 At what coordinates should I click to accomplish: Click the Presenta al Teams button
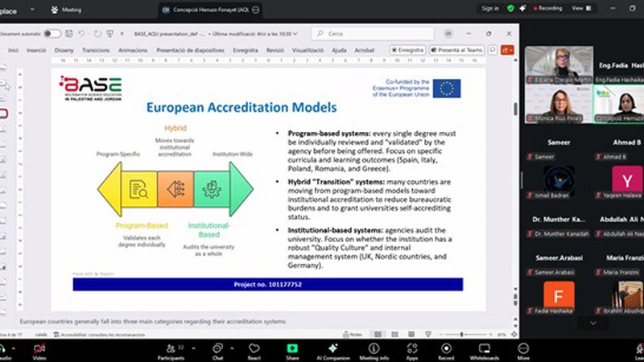coord(456,50)
